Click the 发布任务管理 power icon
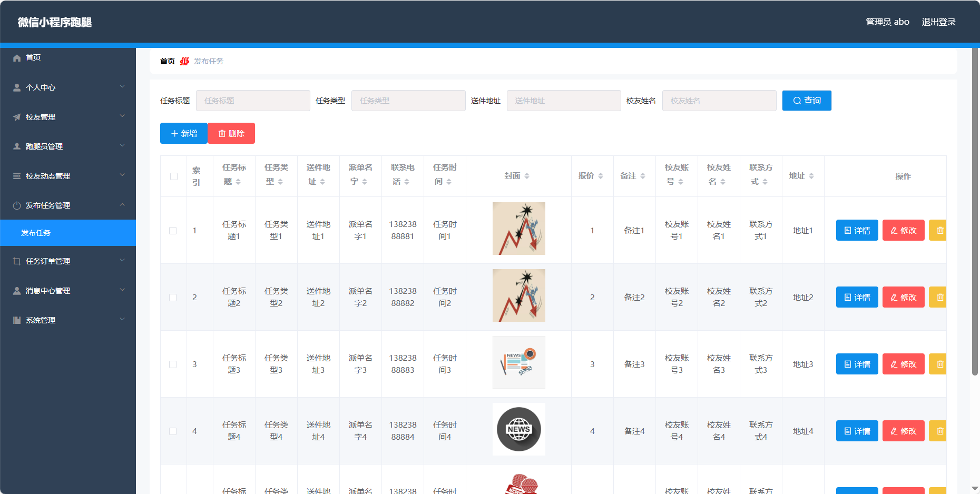The width and height of the screenshot is (980, 494). point(17,205)
